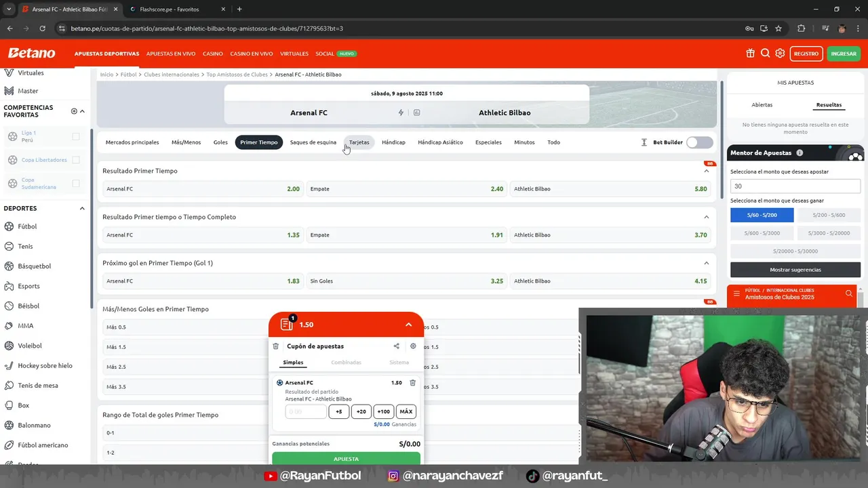Reload the page in the browser
This screenshot has width=868, height=488.
pos(42,28)
